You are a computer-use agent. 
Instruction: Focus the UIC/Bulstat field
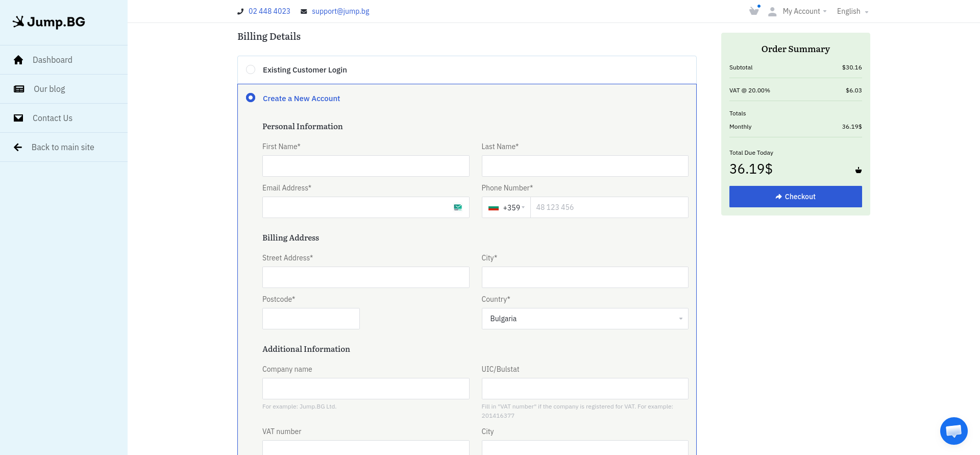click(585, 389)
